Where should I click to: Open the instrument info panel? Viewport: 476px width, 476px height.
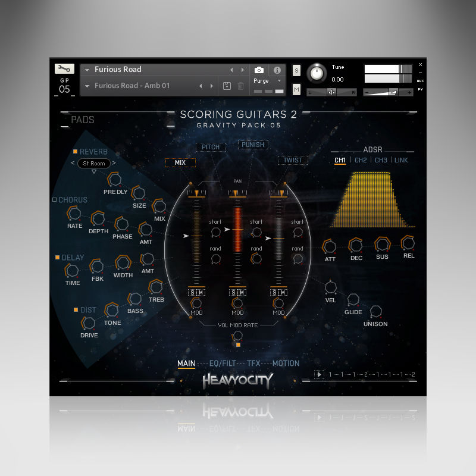[276, 69]
